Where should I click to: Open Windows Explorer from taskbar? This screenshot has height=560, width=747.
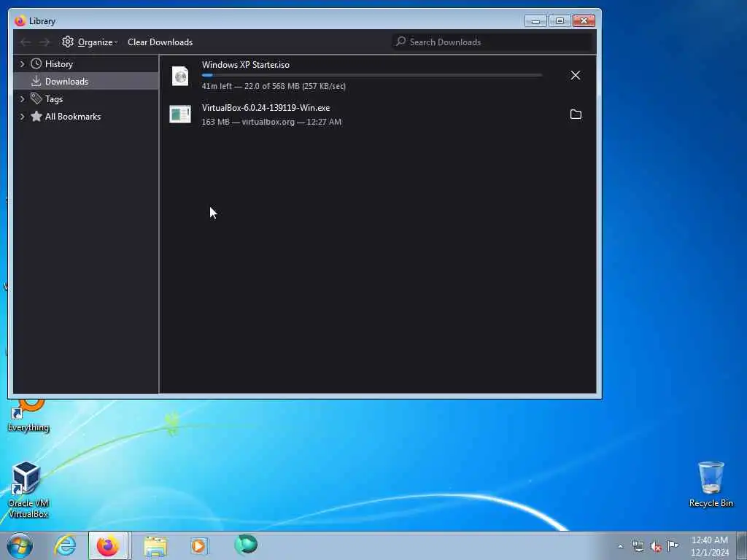pos(155,546)
